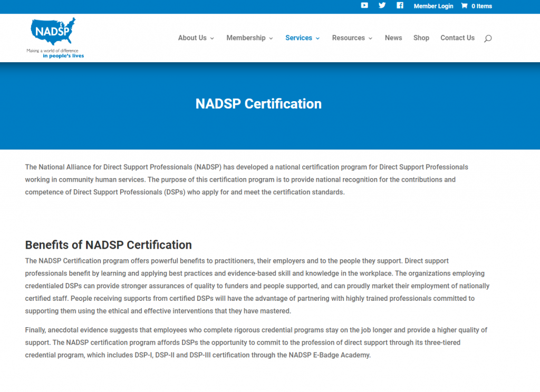Open the site search
This screenshot has height=392, width=540.
488,38
